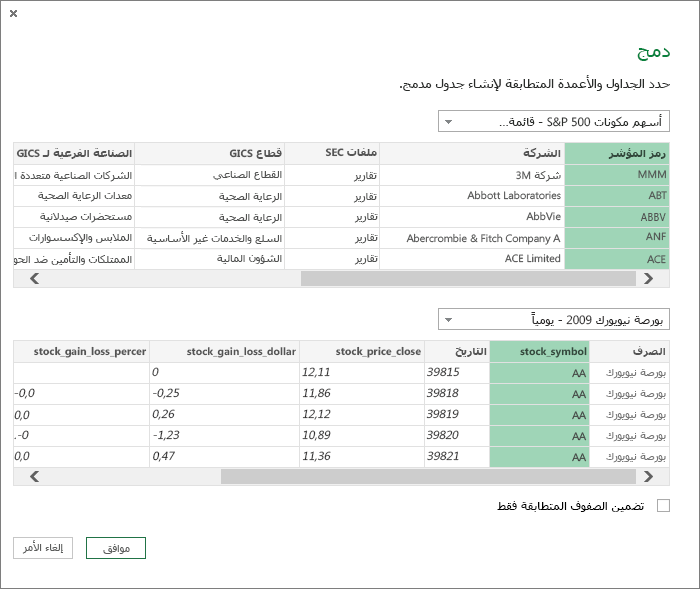Cancel with the إلغاء الأمر button
The width and height of the screenshot is (700, 589).
pos(43,548)
